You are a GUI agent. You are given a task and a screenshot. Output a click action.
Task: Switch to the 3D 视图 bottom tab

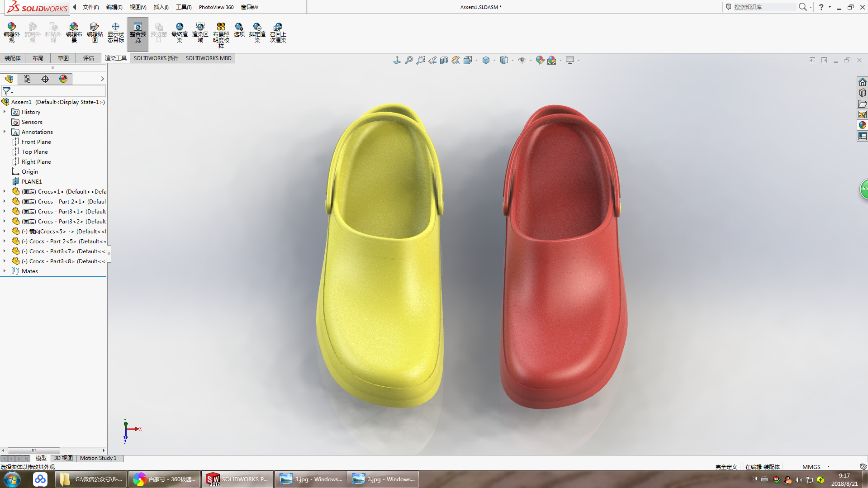[63, 458]
